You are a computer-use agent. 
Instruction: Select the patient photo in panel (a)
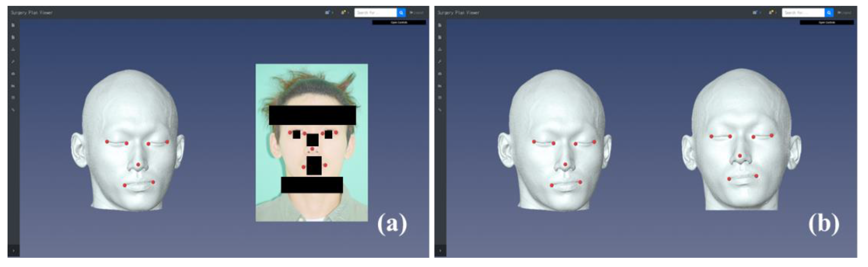pyautogui.click(x=312, y=142)
